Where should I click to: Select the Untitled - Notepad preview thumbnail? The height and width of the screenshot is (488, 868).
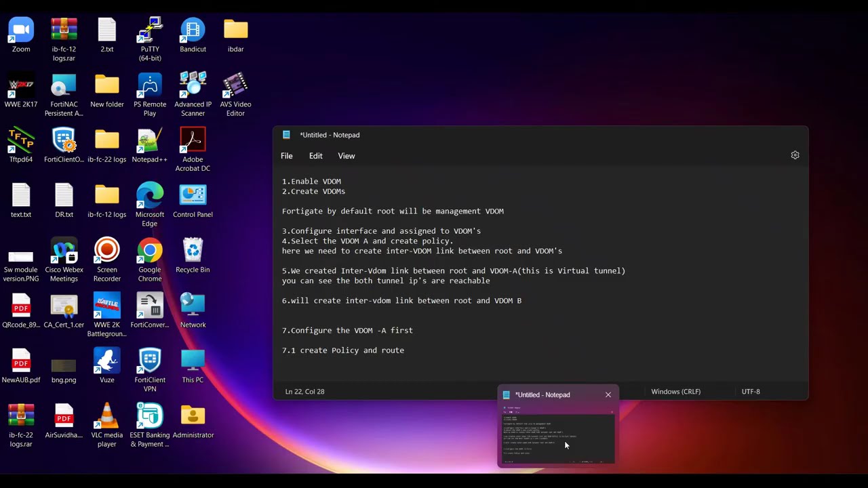[x=557, y=434]
